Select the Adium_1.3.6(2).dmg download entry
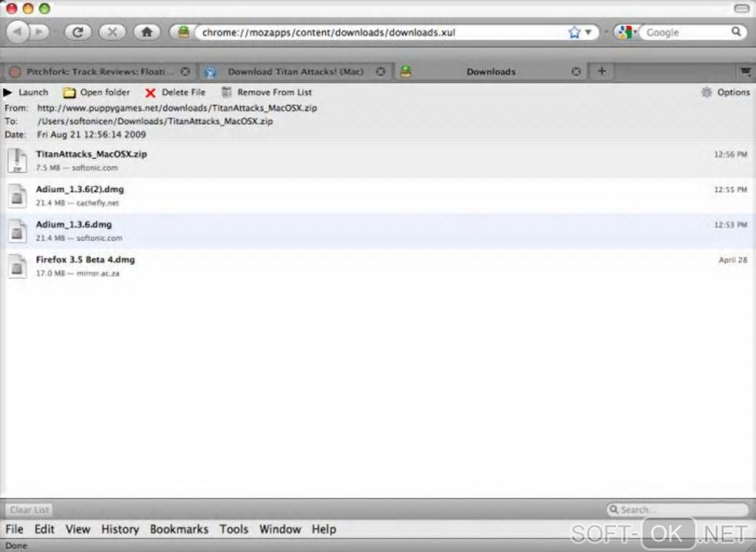 378,196
